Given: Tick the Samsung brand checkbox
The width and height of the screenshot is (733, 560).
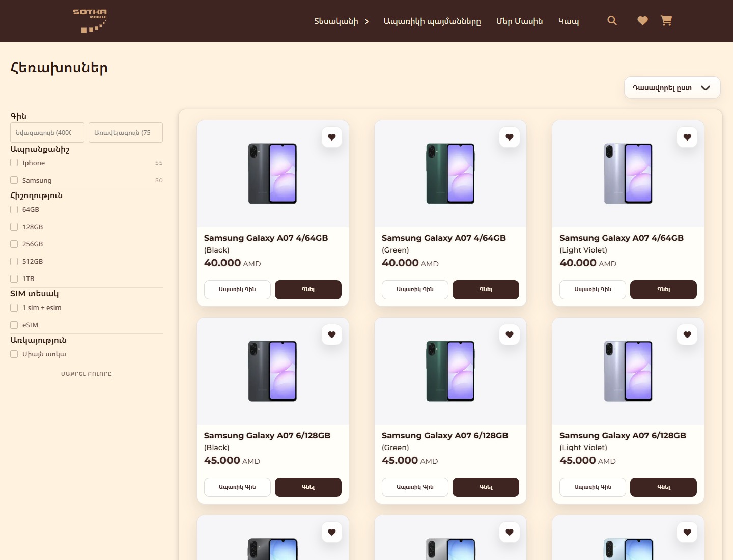Looking at the screenshot, I should click(14, 180).
